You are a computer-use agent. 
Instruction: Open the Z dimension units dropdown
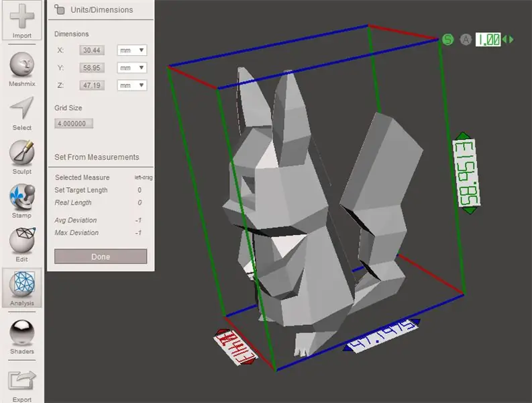click(132, 85)
